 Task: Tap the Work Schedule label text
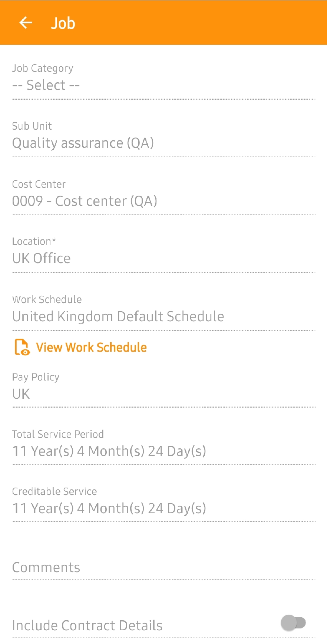(47, 299)
